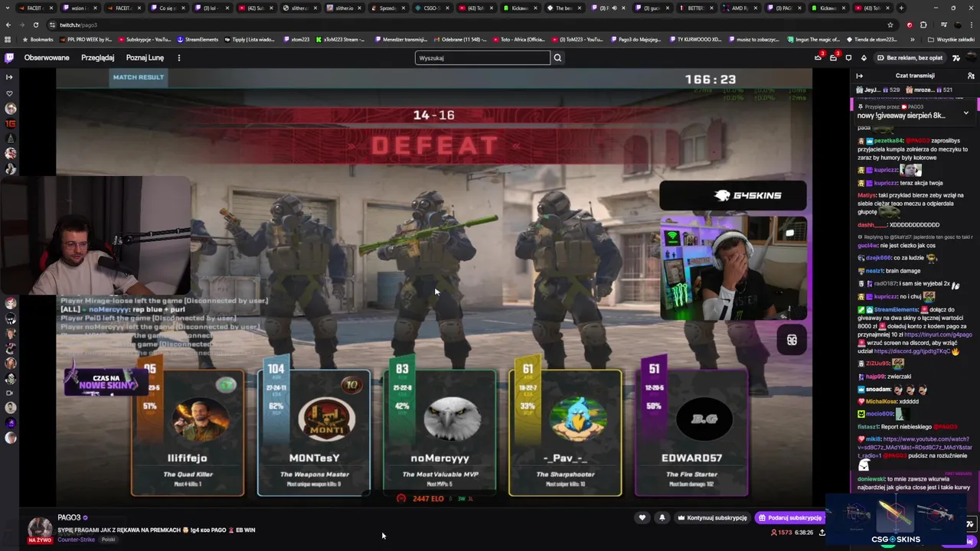Open StreamElements bookmark

(198, 39)
